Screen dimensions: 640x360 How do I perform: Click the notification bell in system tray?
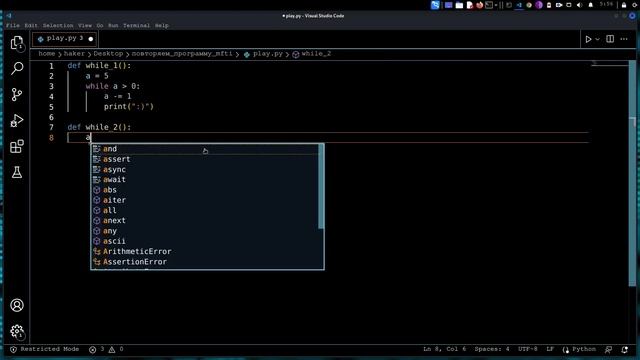[591, 5]
